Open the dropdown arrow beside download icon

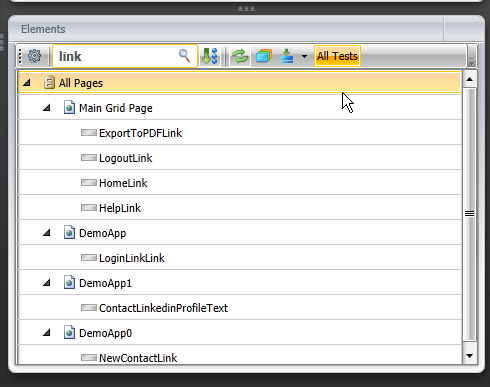(304, 56)
